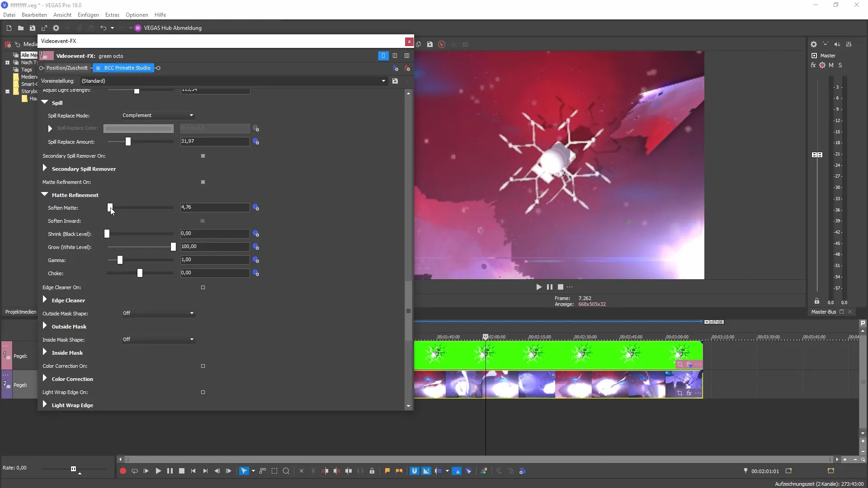Click Soften Matte slider handle

(110, 207)
